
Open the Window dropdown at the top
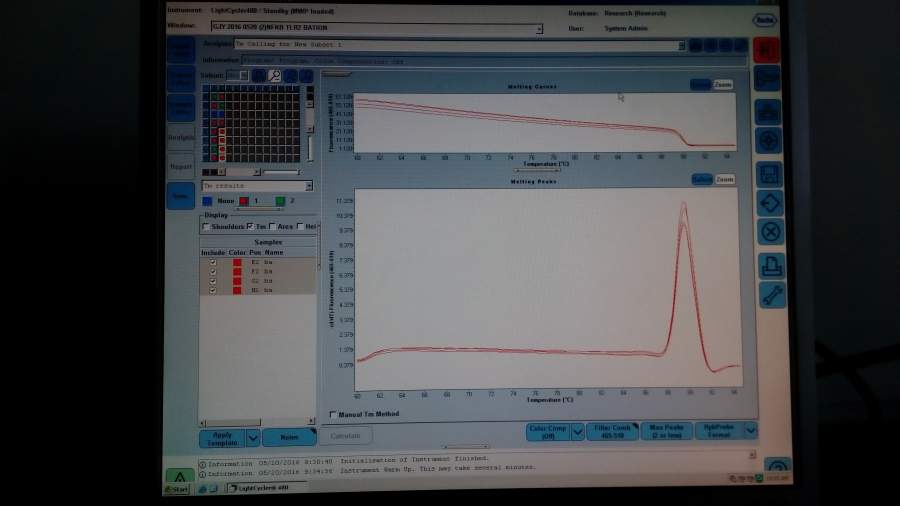539,28
